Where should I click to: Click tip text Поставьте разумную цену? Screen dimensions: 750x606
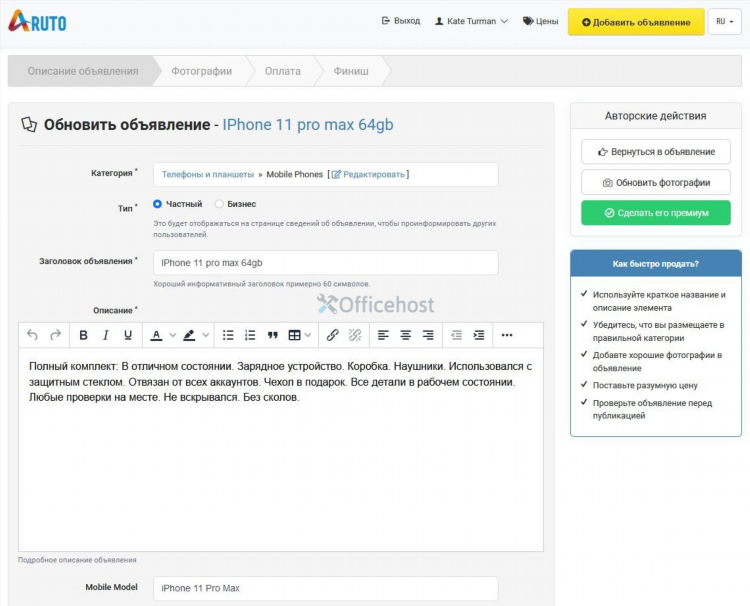coord(645,386)
